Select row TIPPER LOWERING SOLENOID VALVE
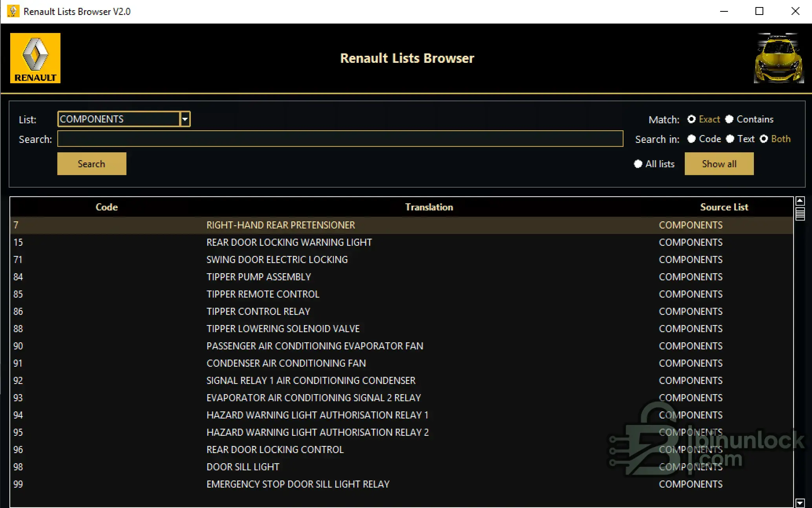This screenshot has width=812, height=508. (x=401, y=329)
